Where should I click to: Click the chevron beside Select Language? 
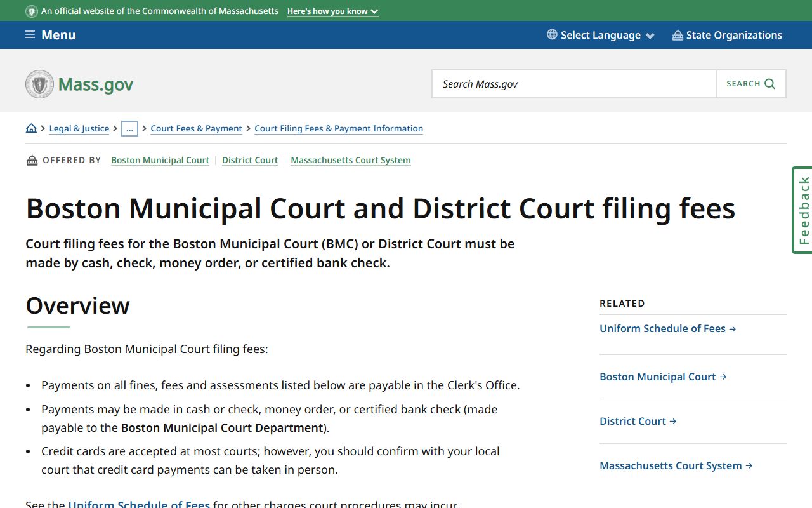tap(650, 36)
